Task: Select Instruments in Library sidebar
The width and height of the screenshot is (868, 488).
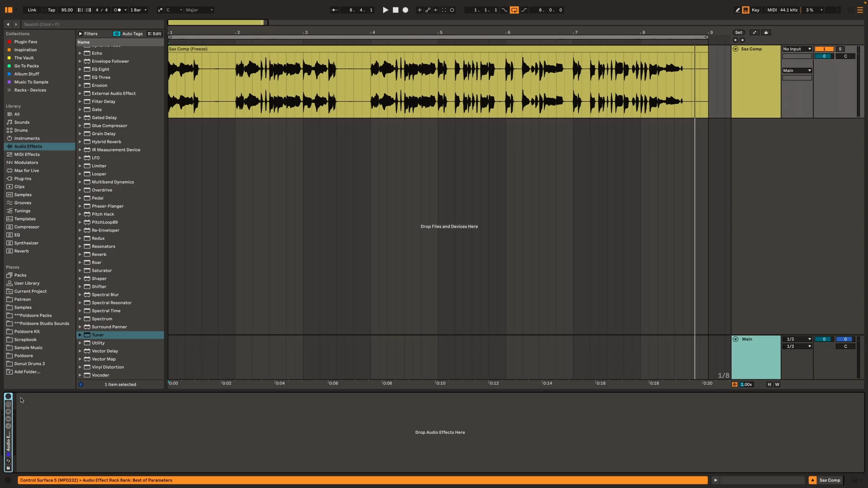Action: coord(27,138)
